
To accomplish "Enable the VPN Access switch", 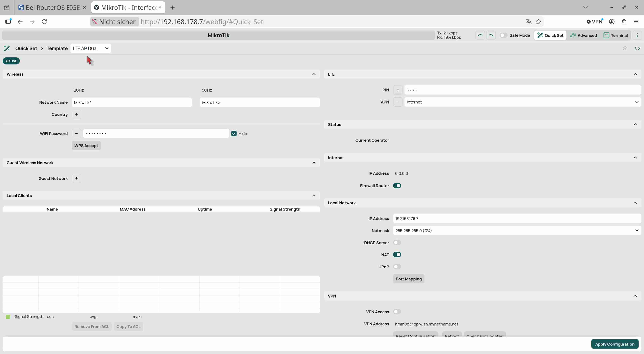I will (x=397, y=312).
